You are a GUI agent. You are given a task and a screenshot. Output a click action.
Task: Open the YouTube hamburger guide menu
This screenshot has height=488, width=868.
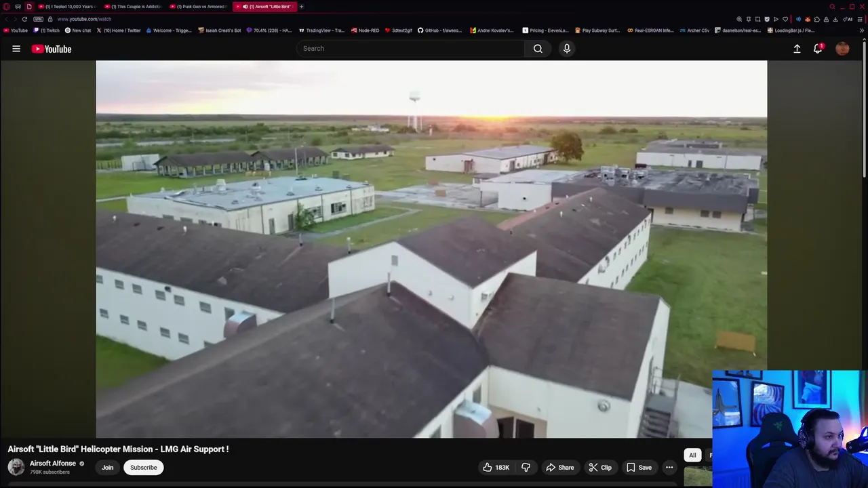pos(16,49)
